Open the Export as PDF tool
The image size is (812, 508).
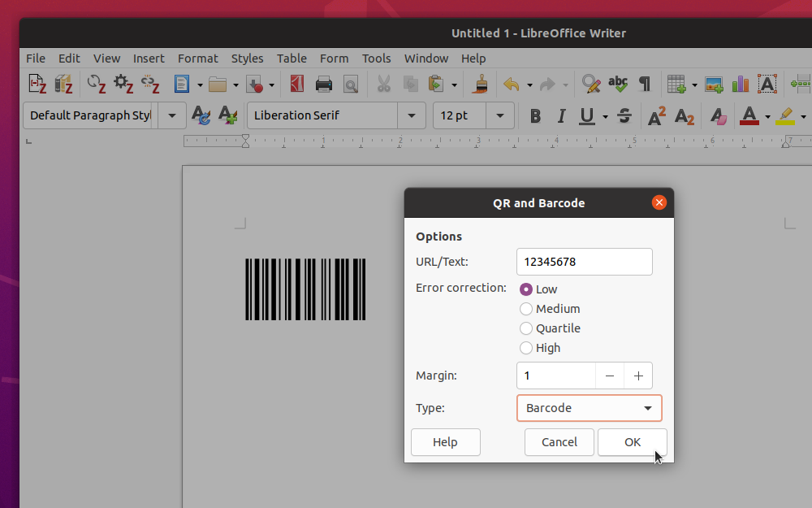coord(296,84)
